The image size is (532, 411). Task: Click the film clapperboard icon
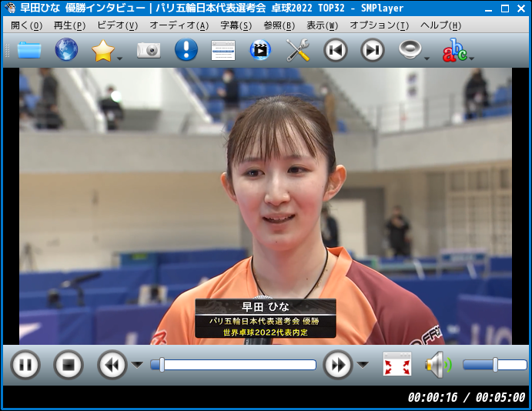(x=260, y=50)
